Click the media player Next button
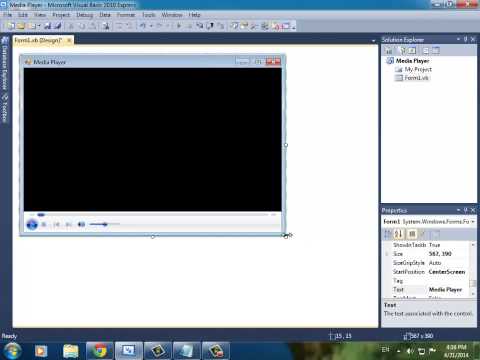This screenshot has width=480, height=360. [69, 225]
